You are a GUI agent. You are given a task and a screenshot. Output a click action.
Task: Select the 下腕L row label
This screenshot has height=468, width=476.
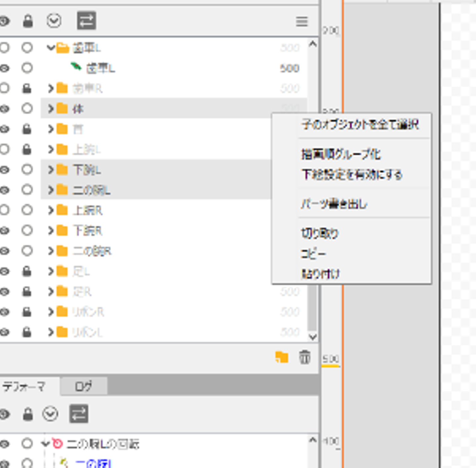click(x=87, y=170)
